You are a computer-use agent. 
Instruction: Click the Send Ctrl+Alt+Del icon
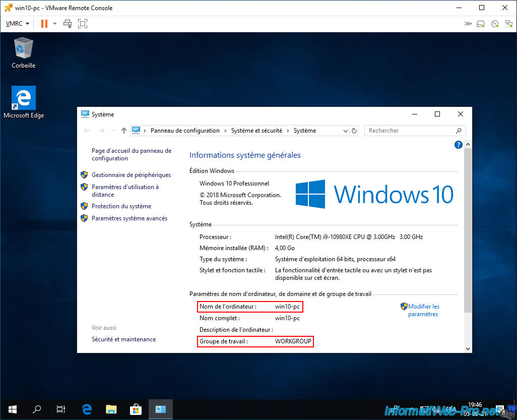tap(68, 24)
